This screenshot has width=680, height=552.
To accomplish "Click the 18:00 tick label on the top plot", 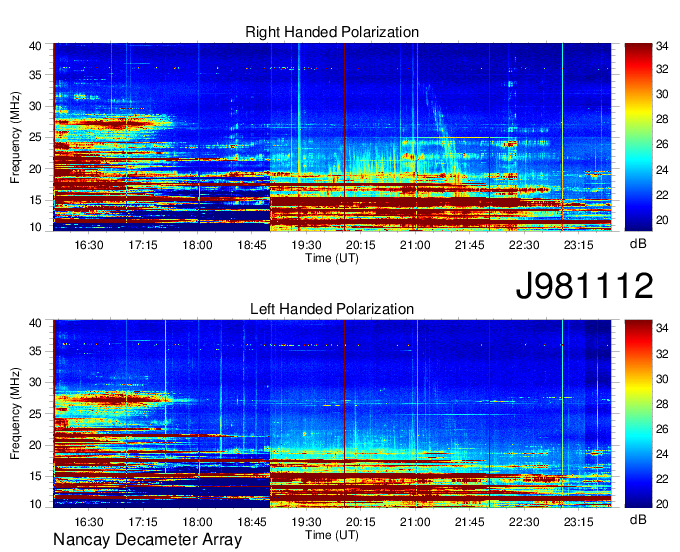I will 198,245.
